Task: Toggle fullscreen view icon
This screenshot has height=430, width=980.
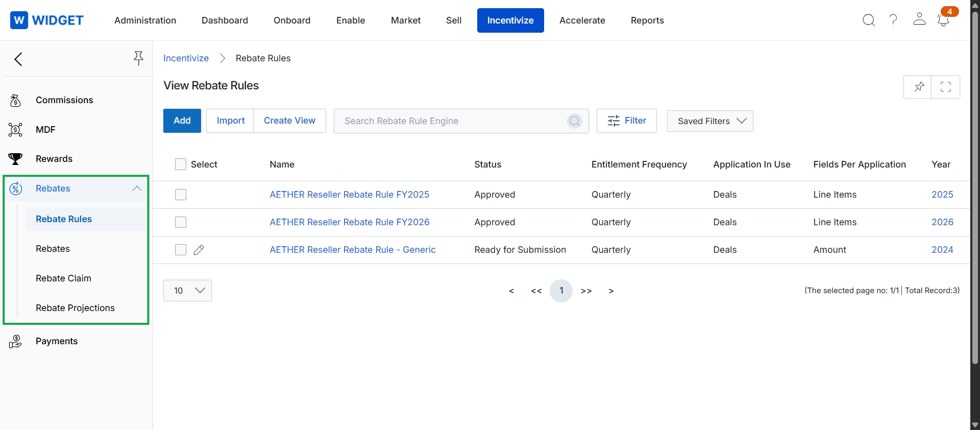Action: [x=946, y=87]
